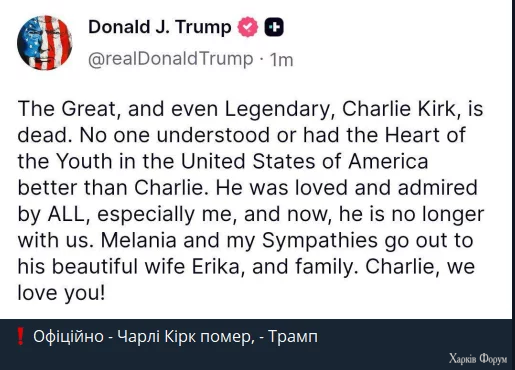Open the Donald J. Trump display name
The image size is (515, 370).
pyautogui.click(x=160, y=27)
